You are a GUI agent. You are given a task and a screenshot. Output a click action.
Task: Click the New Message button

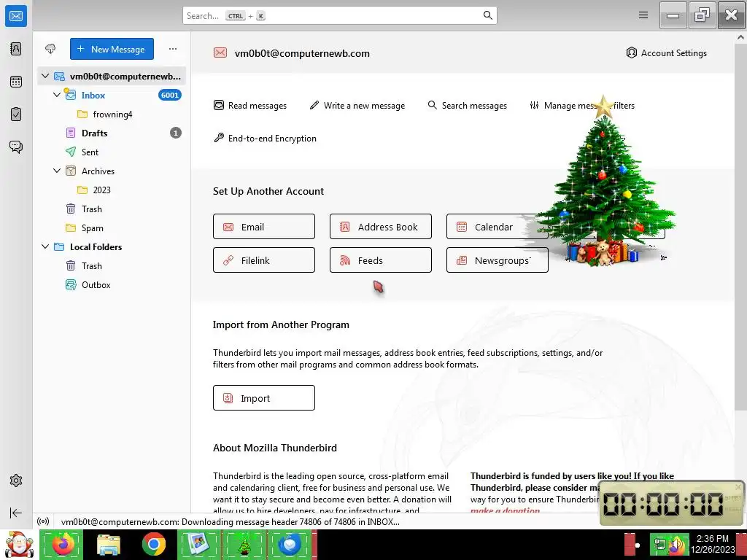coord(112,49)
